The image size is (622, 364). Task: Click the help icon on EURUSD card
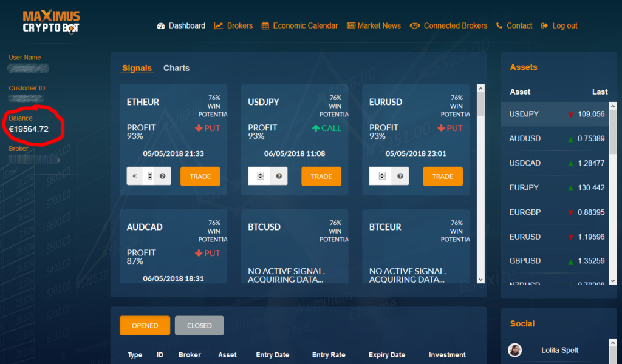tap(400, 177)
